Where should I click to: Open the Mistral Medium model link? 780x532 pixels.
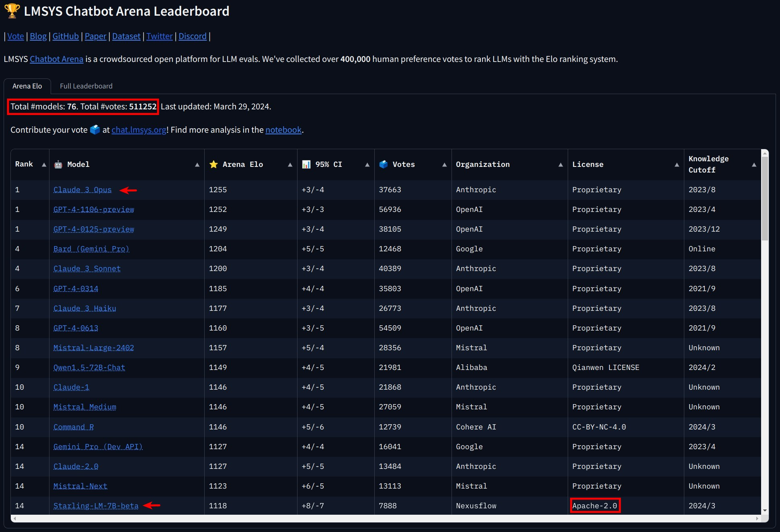[85, 407]
